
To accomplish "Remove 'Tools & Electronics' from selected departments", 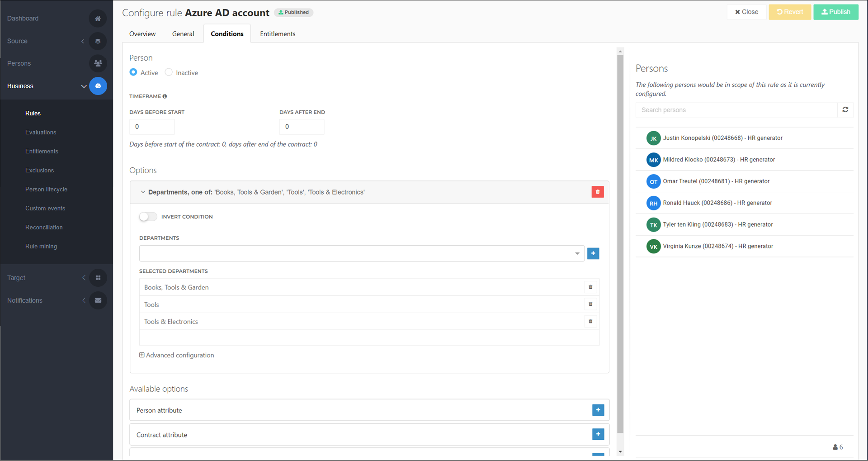I will [x=590, y=321].
